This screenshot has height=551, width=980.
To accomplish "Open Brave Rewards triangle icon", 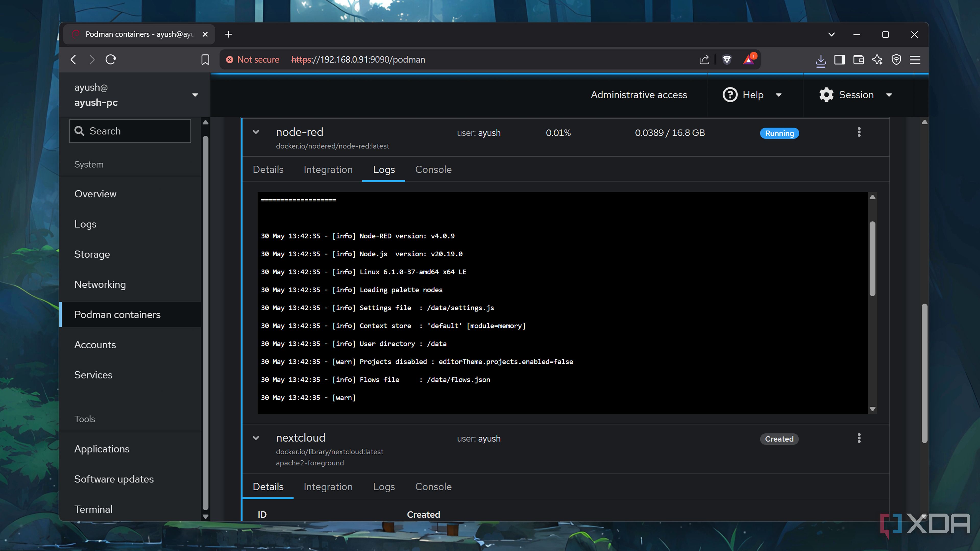I will click(x=748, y=60).
